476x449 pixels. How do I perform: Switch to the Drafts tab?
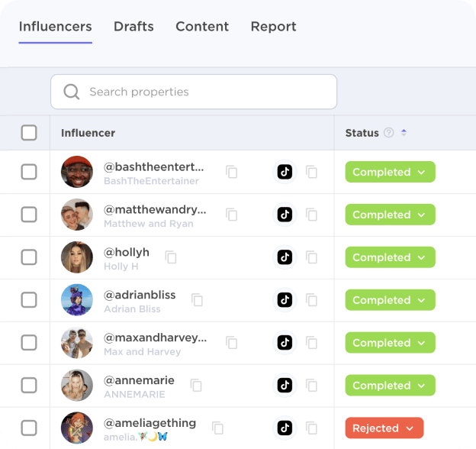click(133, 27)
